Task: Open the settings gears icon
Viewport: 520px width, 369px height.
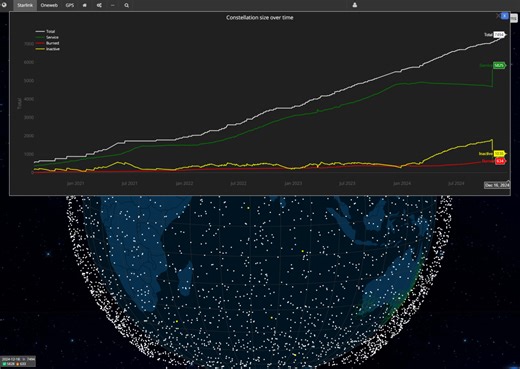Action: click(x=99, y=5)
